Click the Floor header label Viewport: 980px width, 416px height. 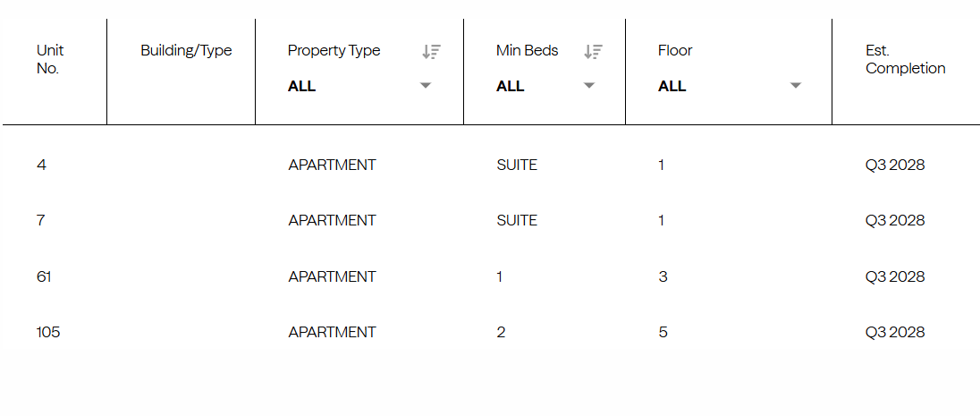(675, 51)
